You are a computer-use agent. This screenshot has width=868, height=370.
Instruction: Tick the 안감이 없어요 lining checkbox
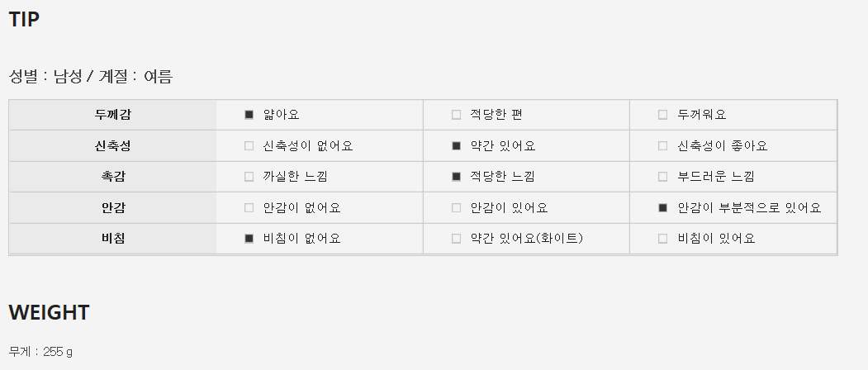(x=249, y=208)
